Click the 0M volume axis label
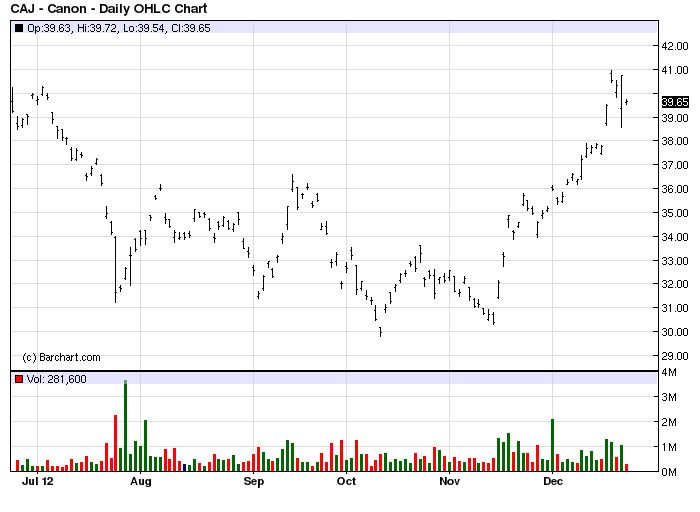 tap(669, 472)
